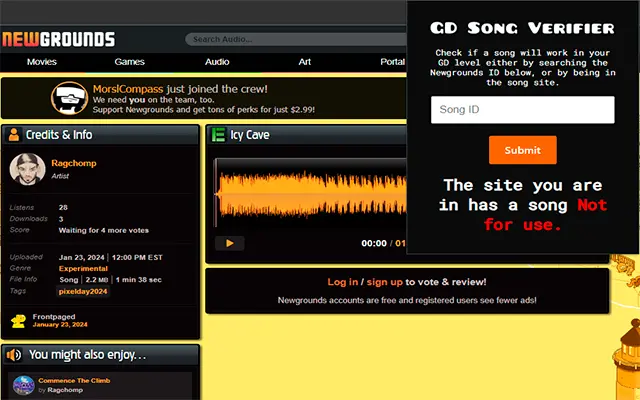
Task: Click the Credits & Info person icon
Action: tap(14, 135)
